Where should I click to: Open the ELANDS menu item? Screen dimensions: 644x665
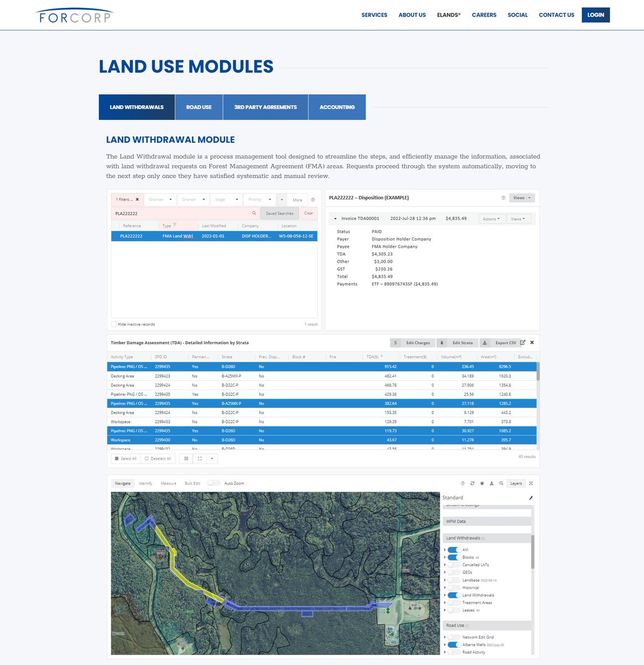tap(449, 15)
